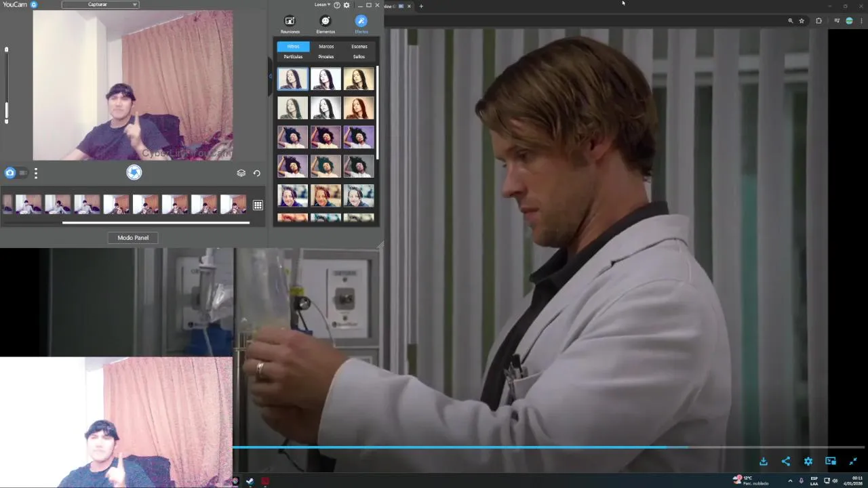
Task: Enable picture-in-picture on video player
Action: click(831, 462)
